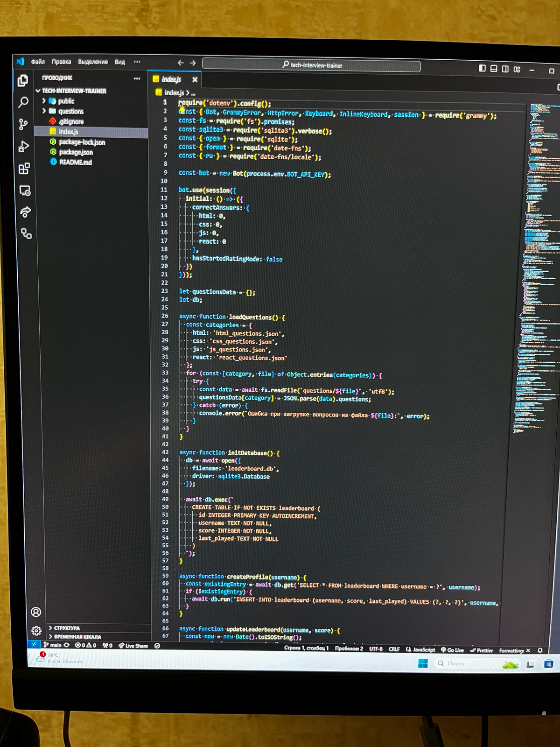560x747 pixels.
Task: Open the Файл menu
Action: (38, 62)
